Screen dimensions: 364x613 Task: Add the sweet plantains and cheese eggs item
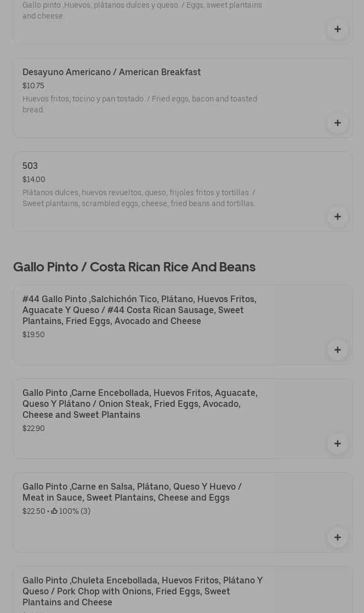point(337,30)
